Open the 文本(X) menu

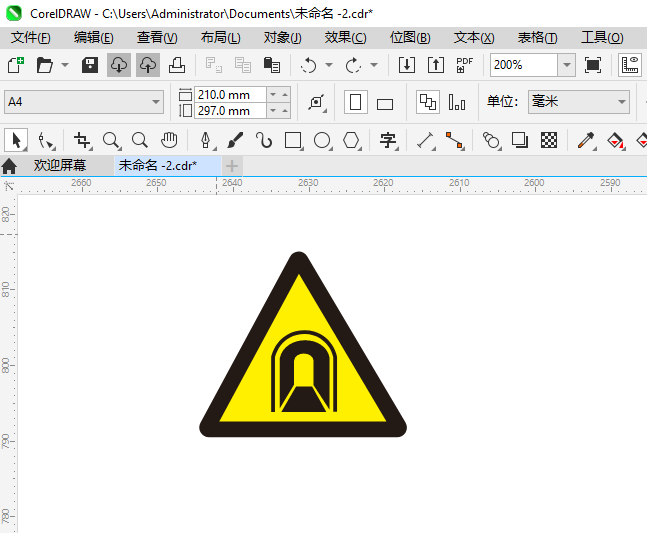pos(474,38)
